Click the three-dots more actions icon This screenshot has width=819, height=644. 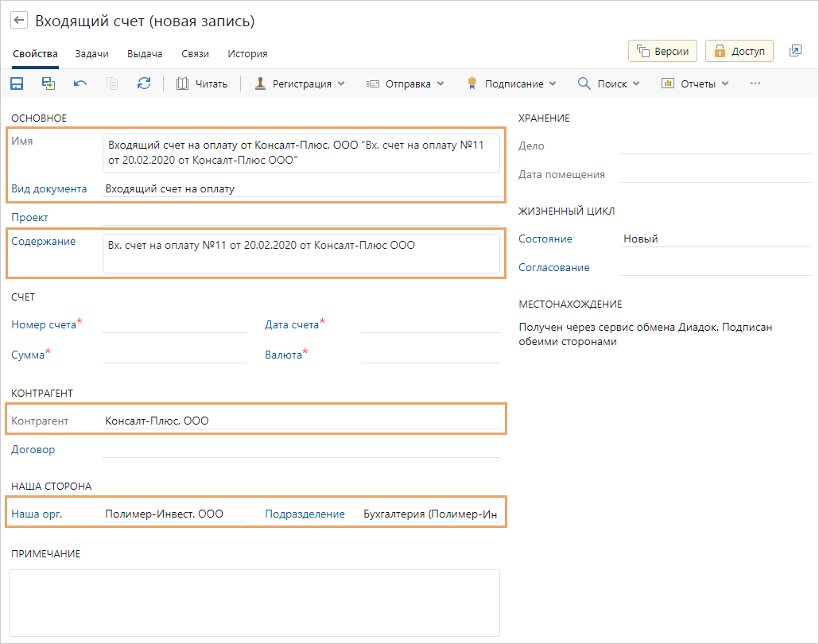point(755,83)
